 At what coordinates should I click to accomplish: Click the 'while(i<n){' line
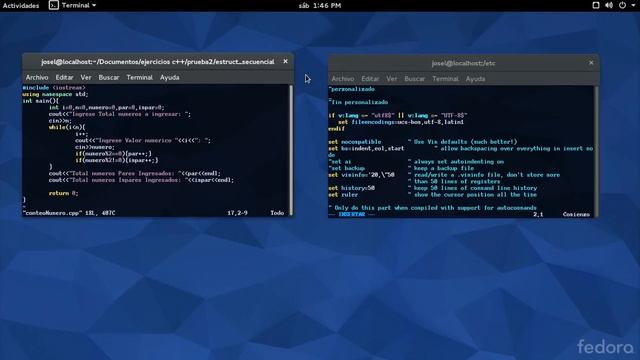click(x=67, y=127)
